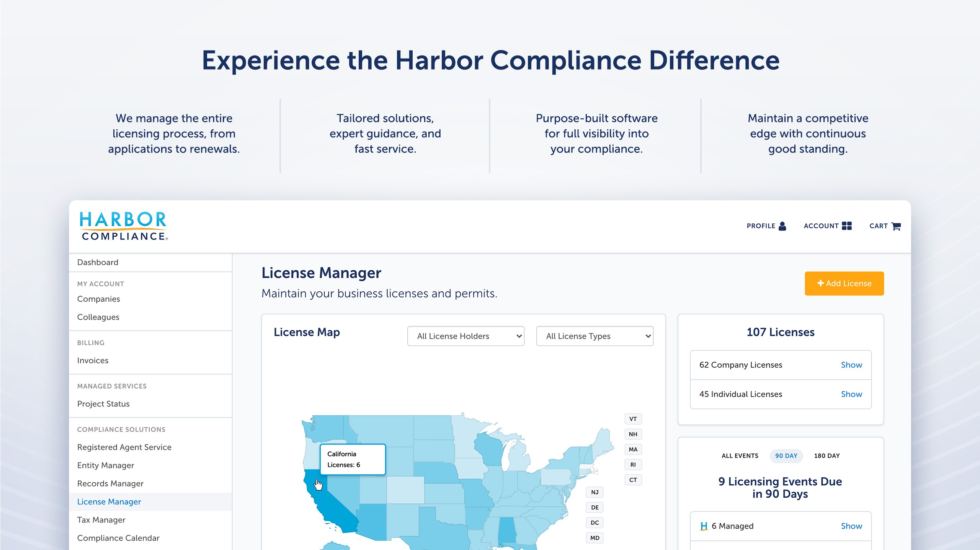
Task: Click the H icon beside 6 Managed
Action: coord(704,526)
